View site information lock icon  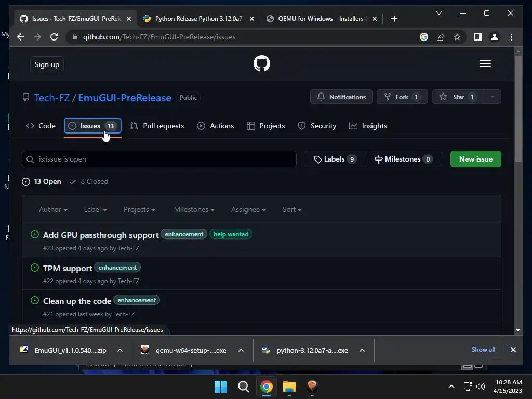[75, 37]
